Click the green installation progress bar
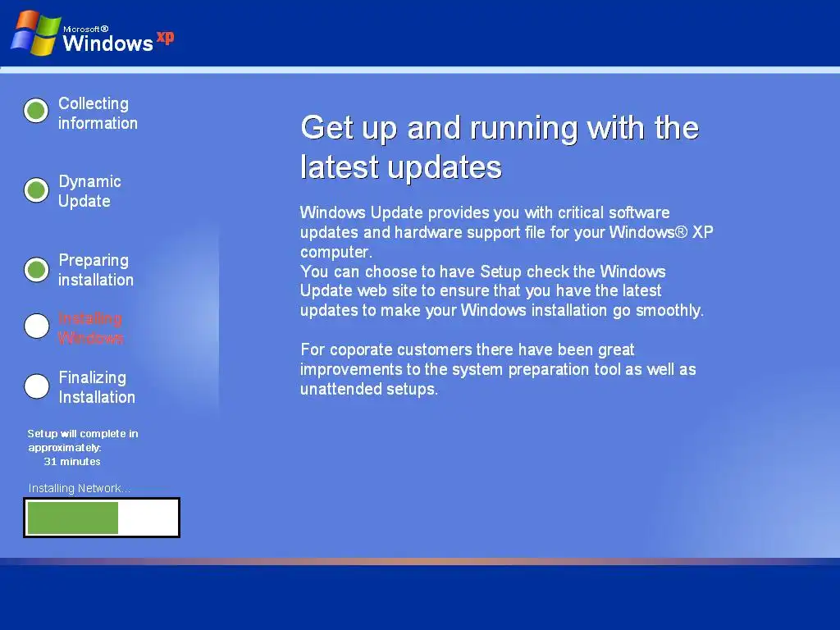This screenshot has width=840, height=630. 102,518
